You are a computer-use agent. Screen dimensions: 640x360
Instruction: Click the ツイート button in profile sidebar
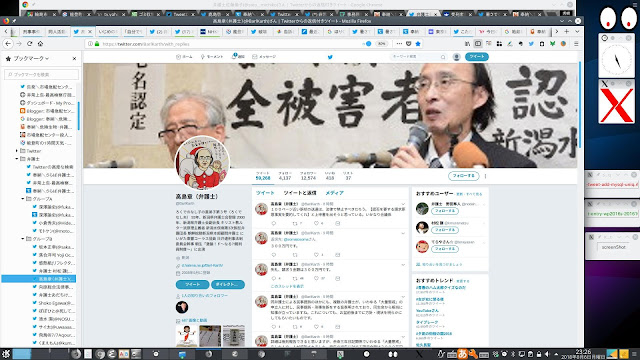tap(192, 284)
